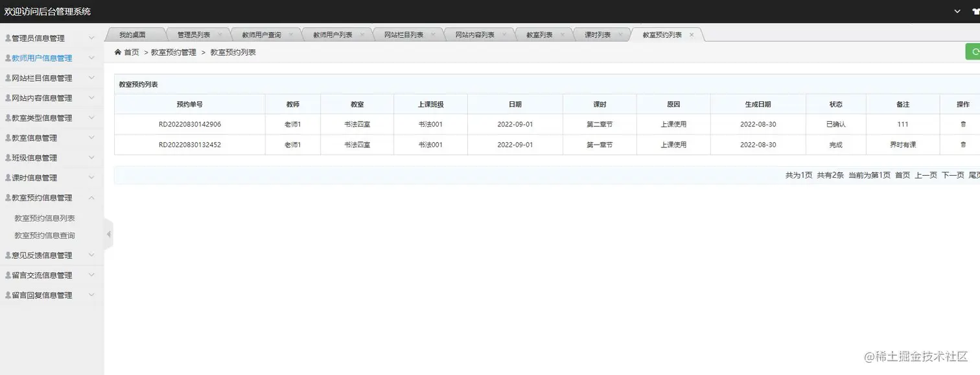
Task: Click the person icon beside 教师用户信息管理
Action: [x=8, y=58]
